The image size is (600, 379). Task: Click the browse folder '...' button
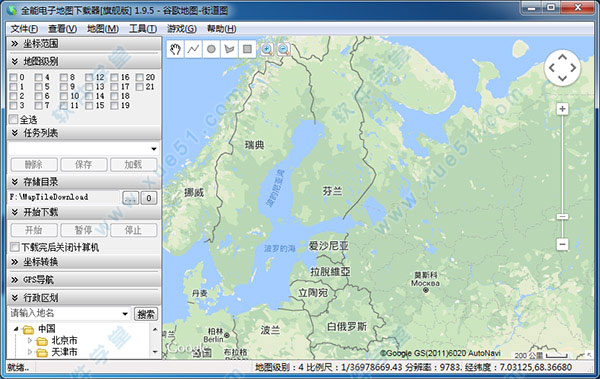coord(130,198)
